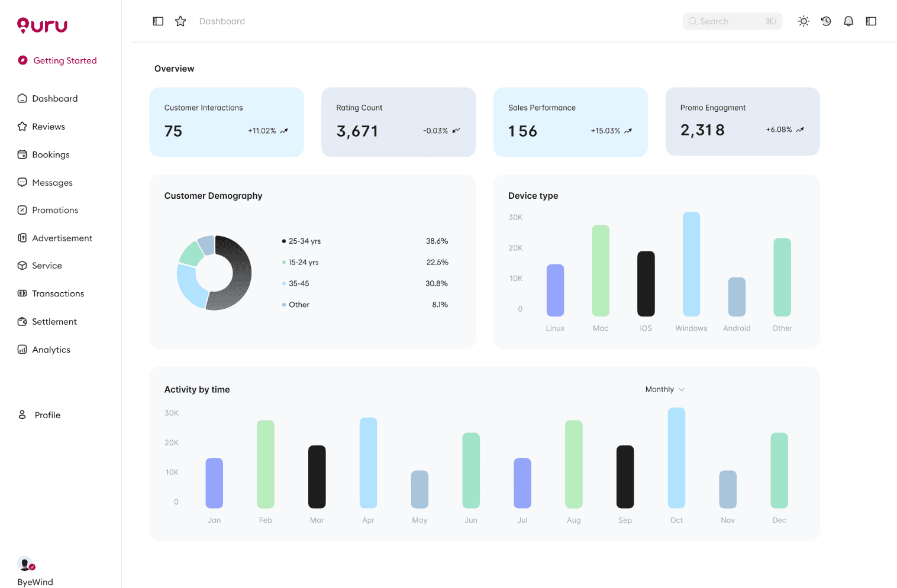897x588 pixels.
Task: Click the Dashboard breadcrumb text
Action: [x=222, y=21]
